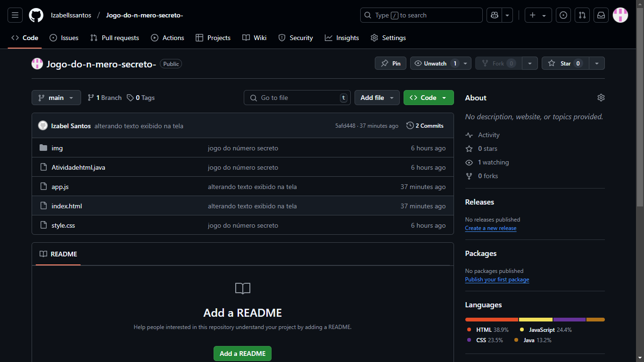
Task: Click Publish your first package link
Action: (x=497, y=280)
